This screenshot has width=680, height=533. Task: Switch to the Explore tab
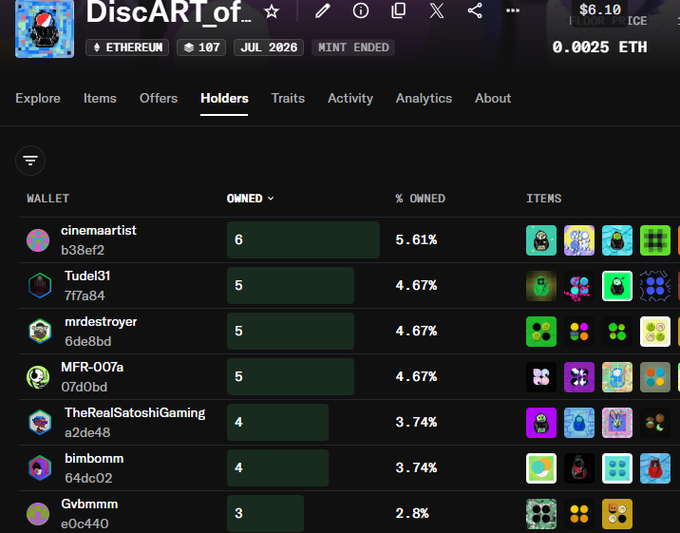(38, 98)
